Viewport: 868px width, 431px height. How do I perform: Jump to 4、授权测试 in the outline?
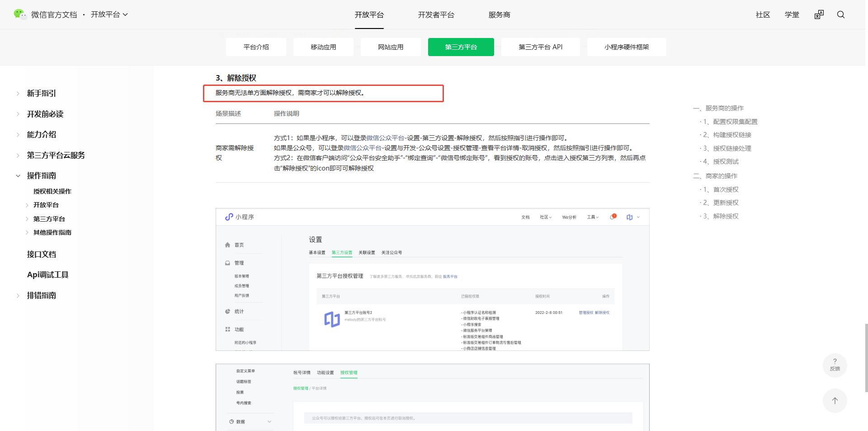pyautogui.click(x=721, y=161)
